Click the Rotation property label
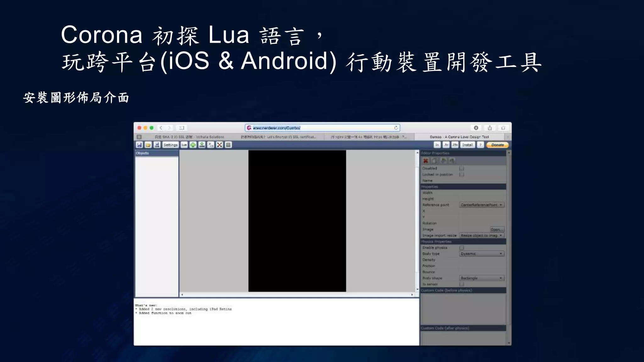Image resolution: width=644 pixels, height=362 pixels. 430,223
